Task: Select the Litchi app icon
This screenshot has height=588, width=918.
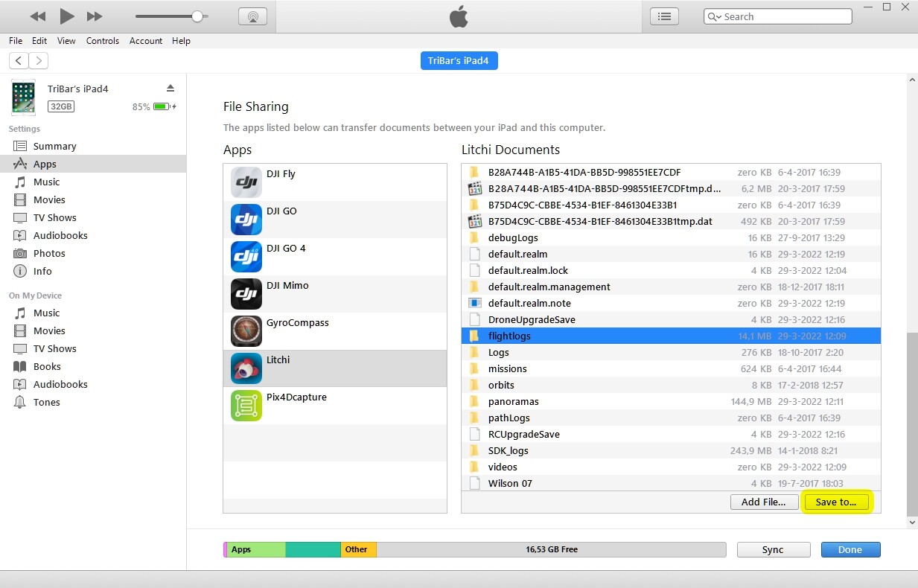Action: (246, 368)
